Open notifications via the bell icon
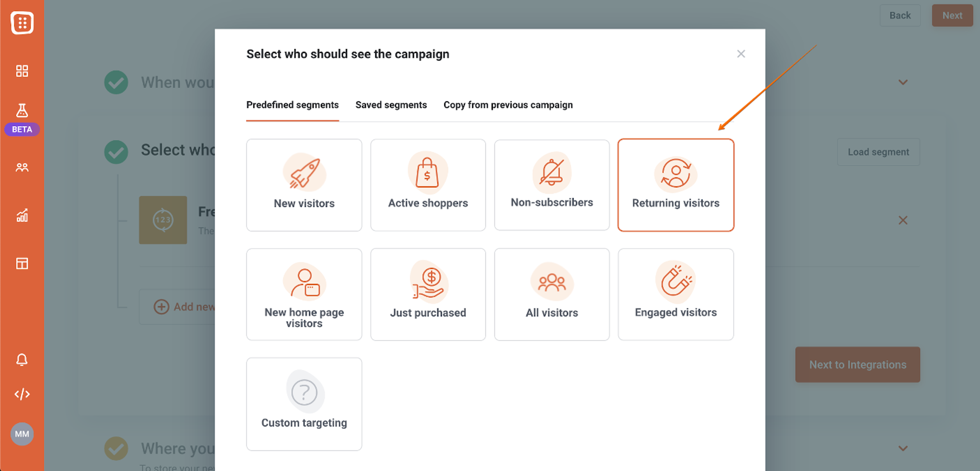Screen dimensions: 980x471 coord(22,360)
